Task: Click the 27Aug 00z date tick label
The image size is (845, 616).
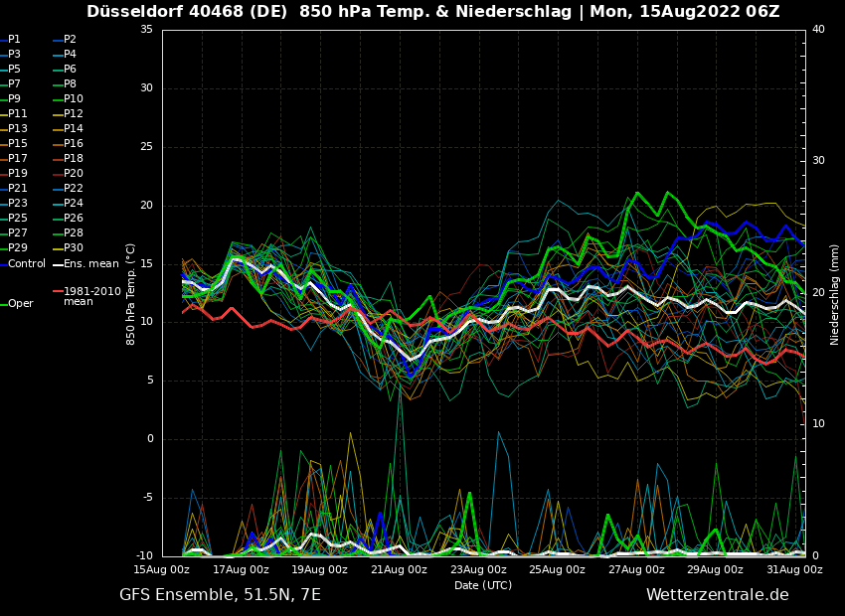Action: click(x=636, y=570)
